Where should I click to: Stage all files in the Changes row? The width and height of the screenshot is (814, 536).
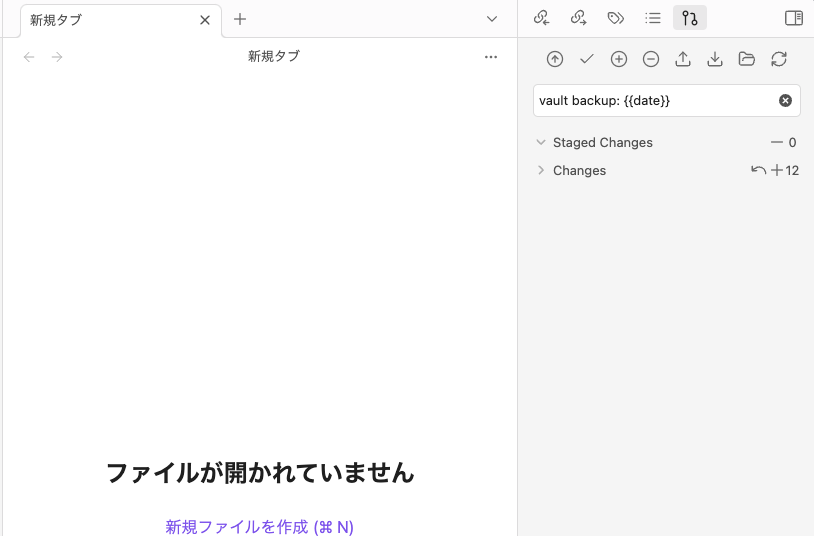(777, 170)
